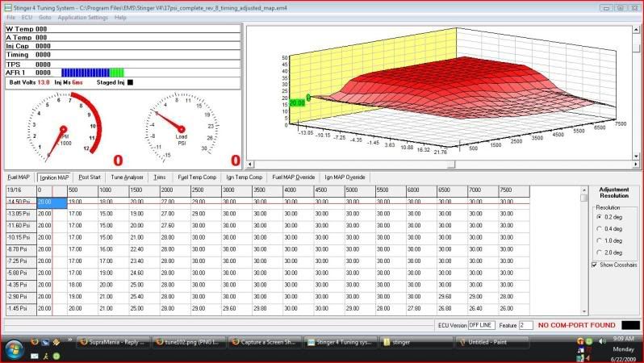Click the 27.60 cell in -11.60 Psi row

click(175, 225)
